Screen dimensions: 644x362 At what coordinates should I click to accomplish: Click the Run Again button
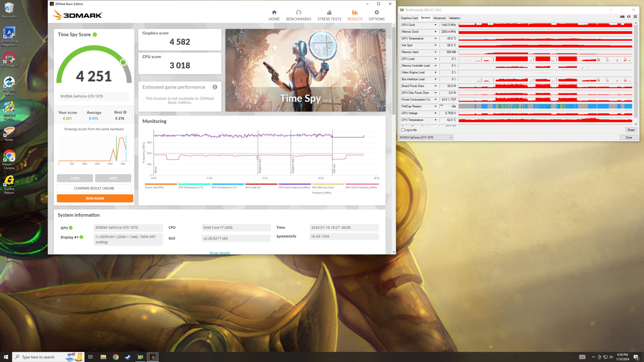95,199
